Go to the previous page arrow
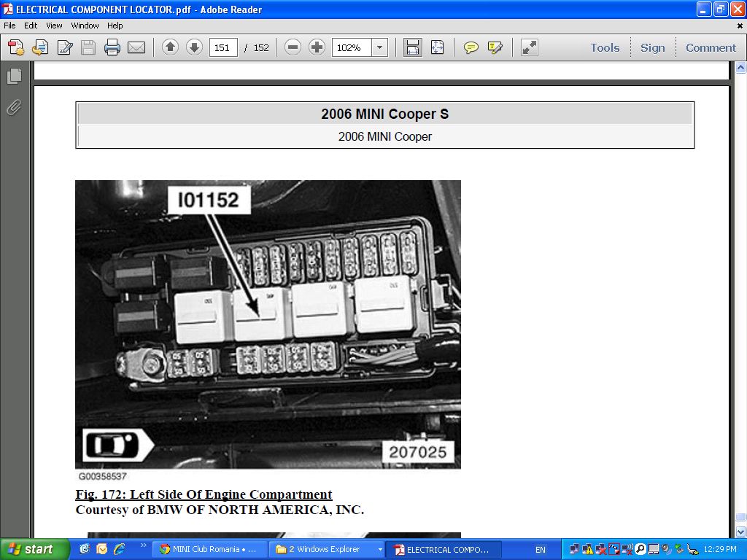The image size is (747, 560). (x=170, y=48)
